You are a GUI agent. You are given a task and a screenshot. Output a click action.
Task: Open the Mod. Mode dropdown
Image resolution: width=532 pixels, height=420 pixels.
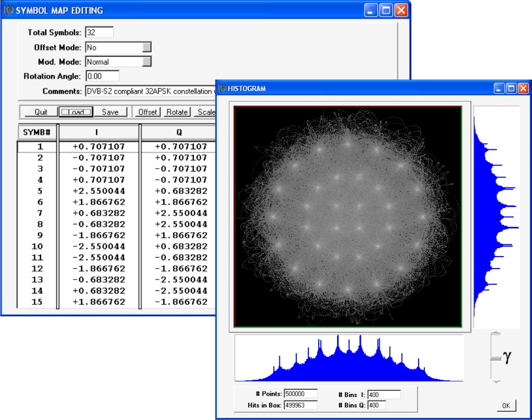point(147,61)
